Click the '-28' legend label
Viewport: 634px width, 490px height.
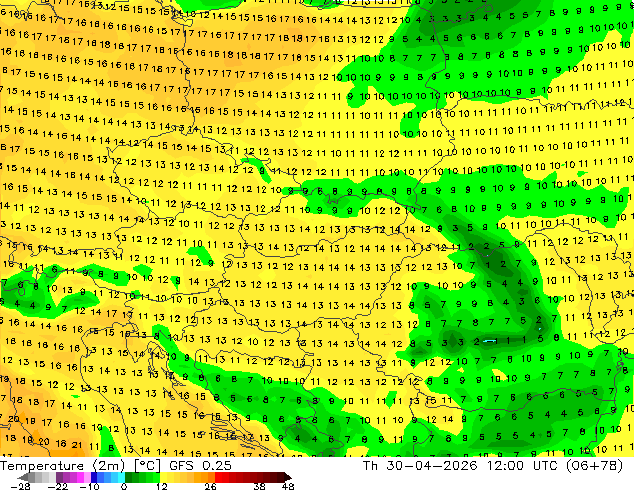[x=20, y=486]
